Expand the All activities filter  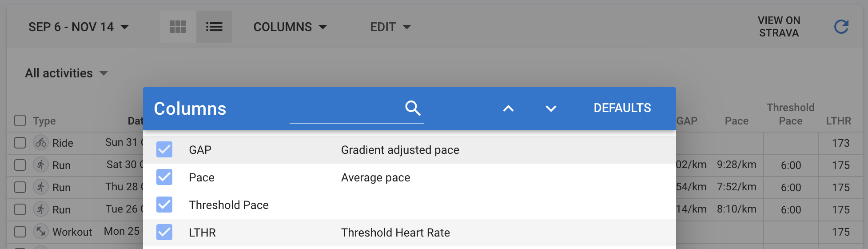click(x=66, y=73)
